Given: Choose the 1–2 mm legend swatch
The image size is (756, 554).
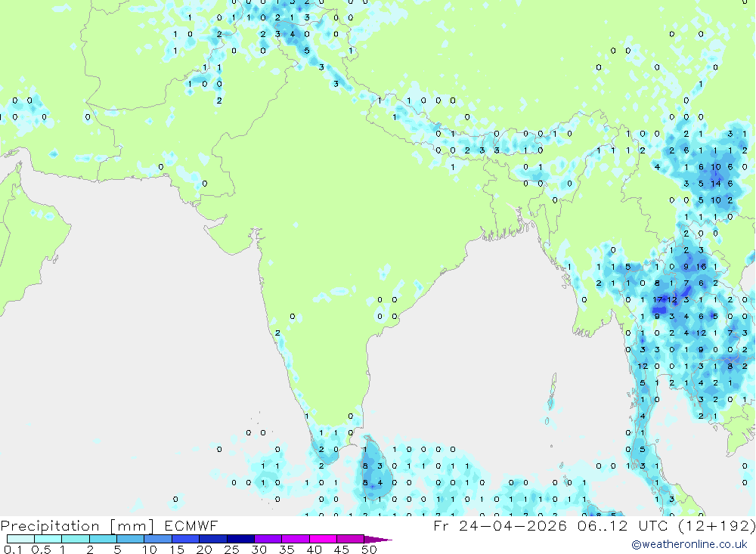Looking at the screenshot, I should 75,539.
